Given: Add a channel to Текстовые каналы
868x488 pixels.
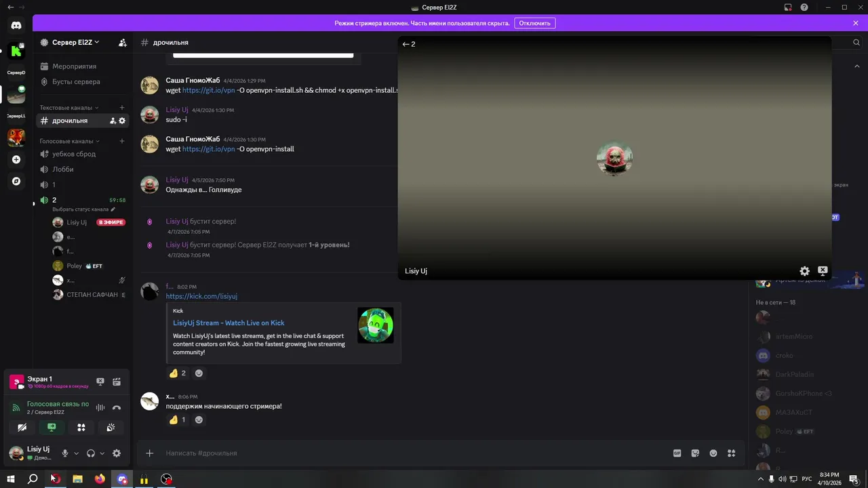Looking at the screenshot, I should [122, 108].
